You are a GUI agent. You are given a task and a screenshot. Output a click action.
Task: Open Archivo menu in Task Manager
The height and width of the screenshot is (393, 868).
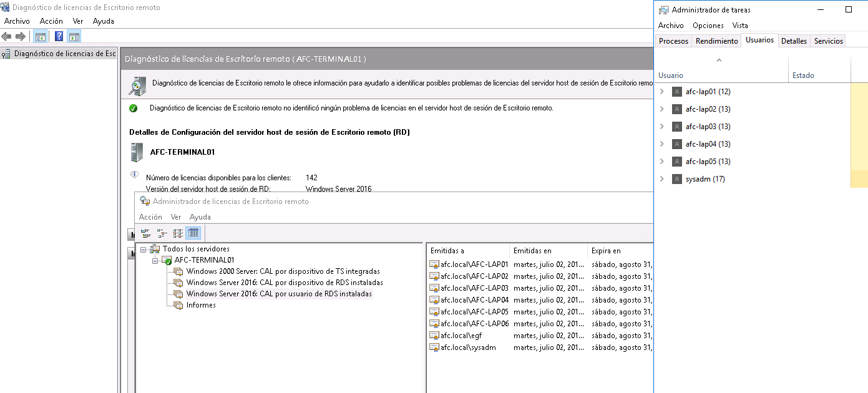671,26
